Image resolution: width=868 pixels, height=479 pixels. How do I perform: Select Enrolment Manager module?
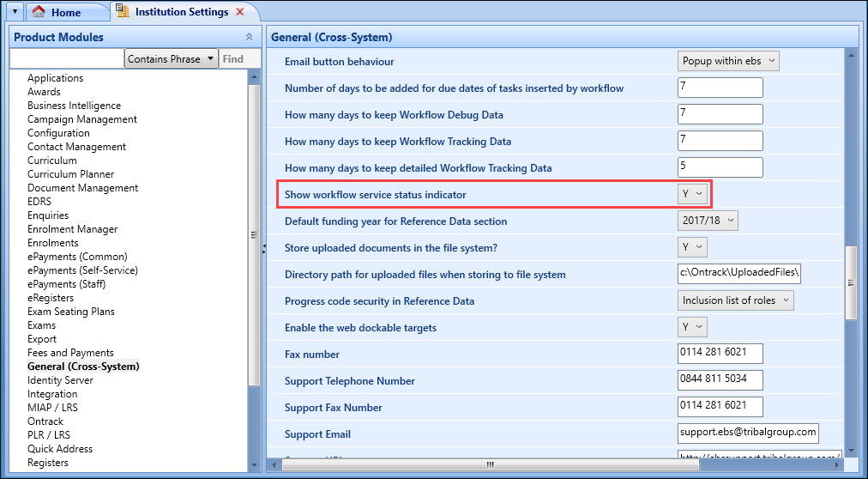(73, 229)
